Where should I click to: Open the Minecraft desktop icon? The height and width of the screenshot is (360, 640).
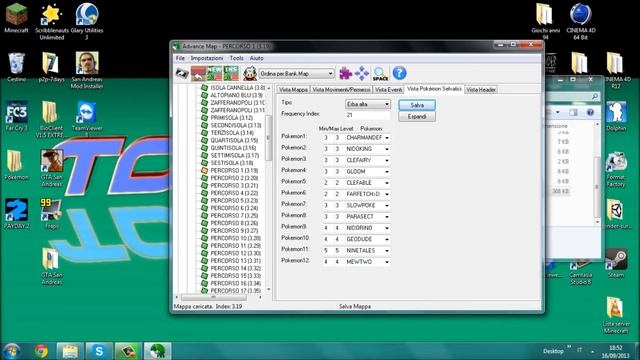click(16, 18)
